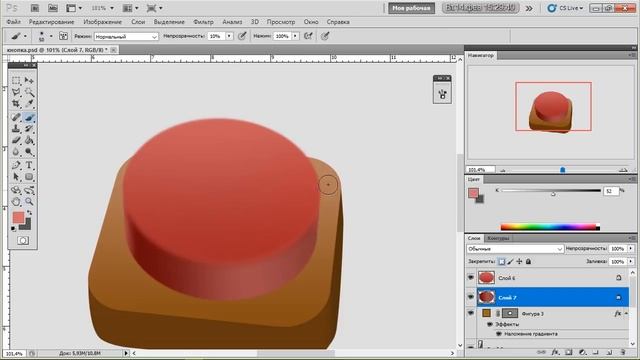
Task: Toggle Quick Mask mode
Action: click(x=23, y=240)
